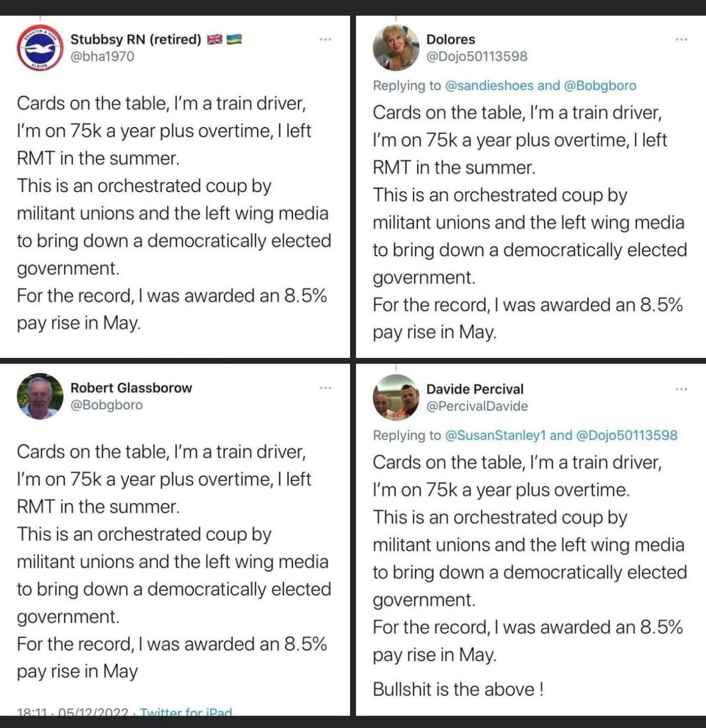The image size is (706, 728).
Task: Show more options for Robert Glassborow's tweet
Action: tap(326, 387)
